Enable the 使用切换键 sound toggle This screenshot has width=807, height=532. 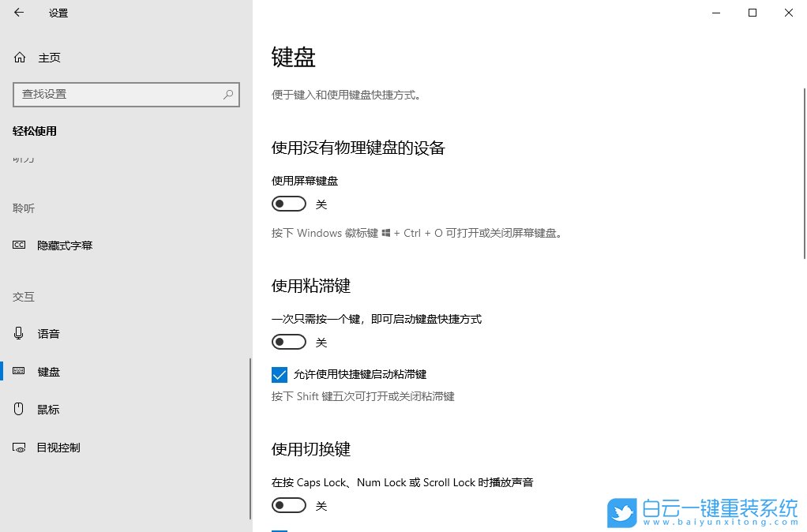click(x=288, y=505)
